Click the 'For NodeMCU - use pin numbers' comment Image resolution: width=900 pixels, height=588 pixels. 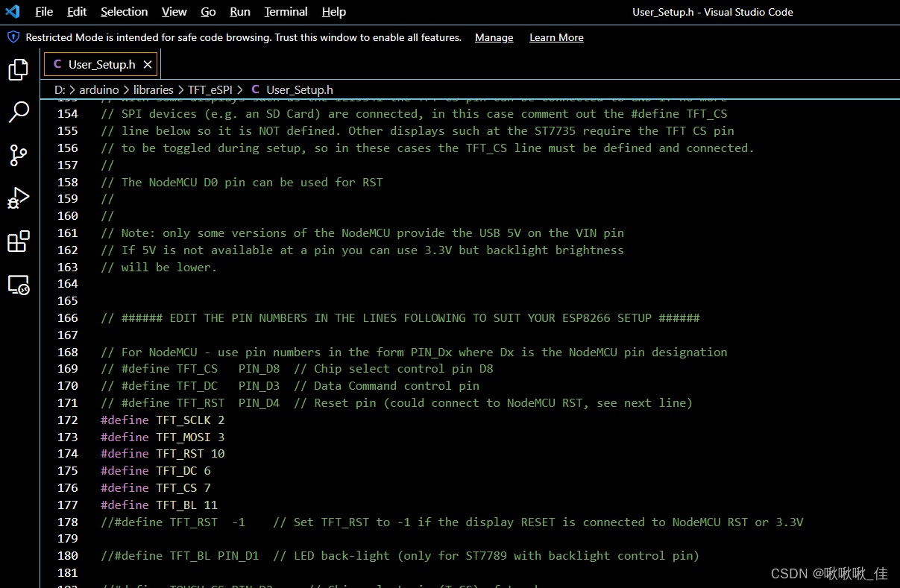pyautogui.click(x=414, y=352)
